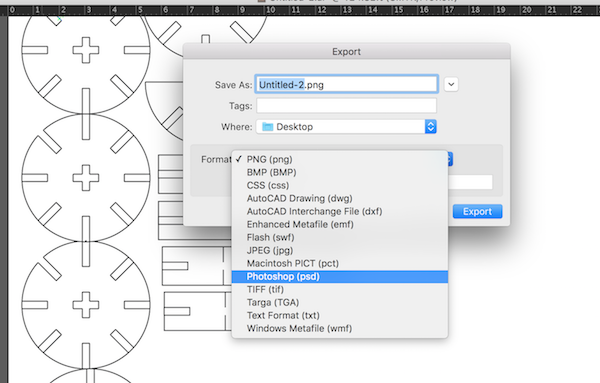Pick Macintosh PICT (pct) format

[340, 263]
